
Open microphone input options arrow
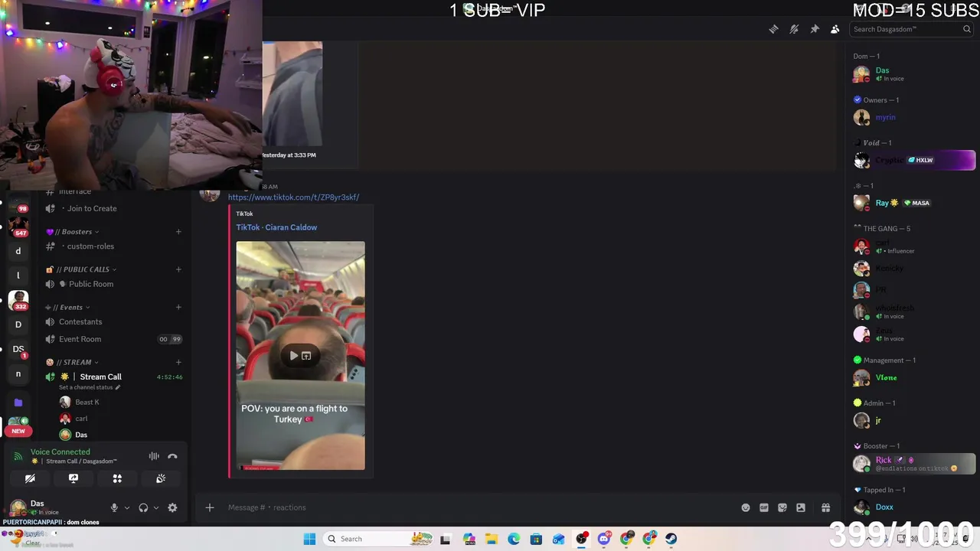[127, 507]
